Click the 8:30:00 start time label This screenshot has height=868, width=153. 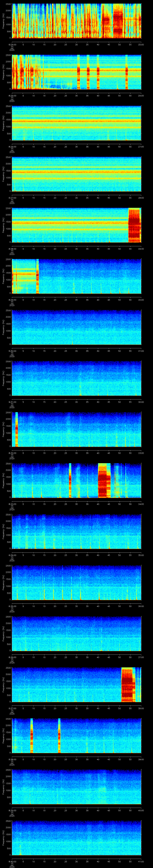12,351
